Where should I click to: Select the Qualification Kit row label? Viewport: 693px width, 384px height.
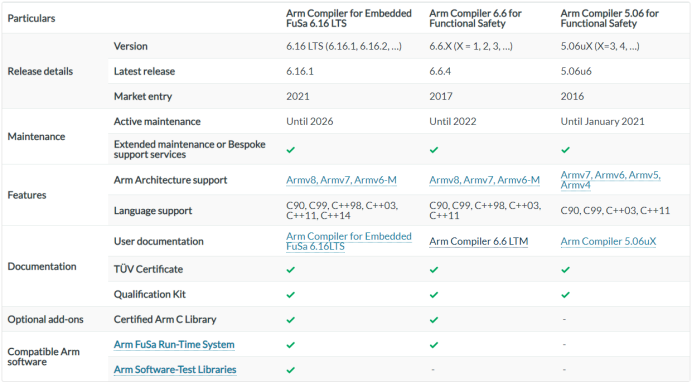[x=149, y=294]
